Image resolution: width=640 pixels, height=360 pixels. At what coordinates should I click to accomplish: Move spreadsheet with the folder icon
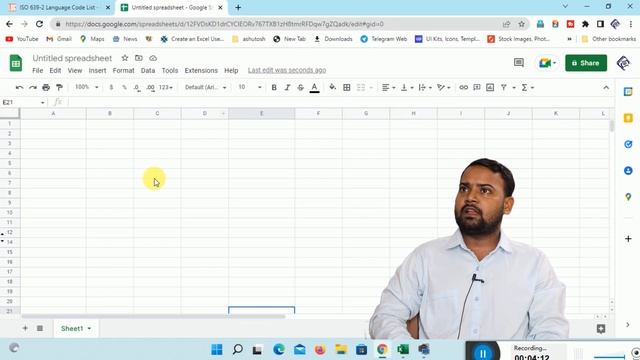click(139, 58)
